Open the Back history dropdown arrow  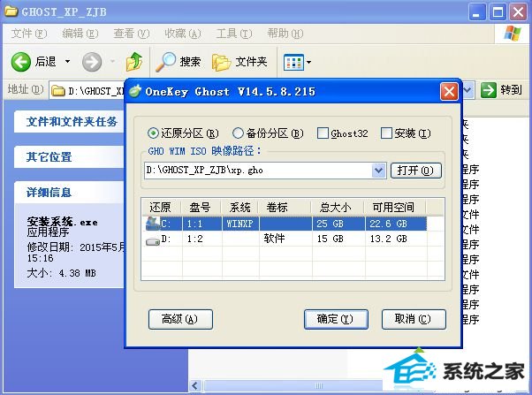click(67, 62)
